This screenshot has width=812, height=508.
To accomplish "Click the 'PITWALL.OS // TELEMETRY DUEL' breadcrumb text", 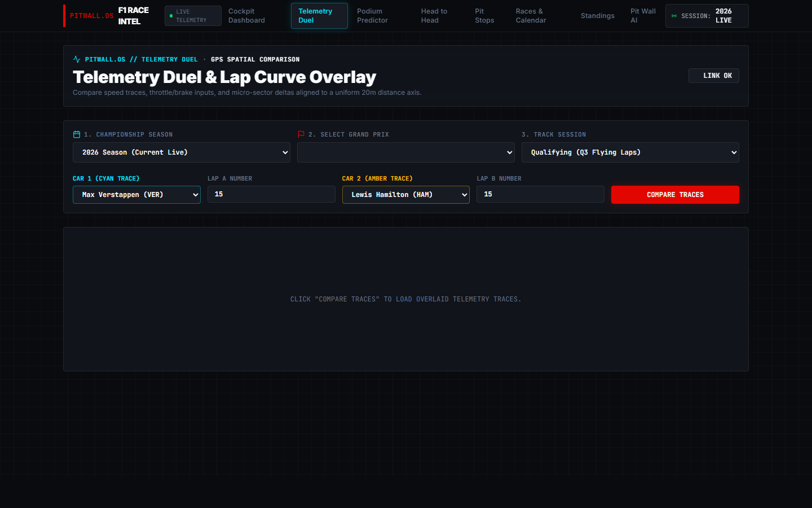I will tap(142, 59).
